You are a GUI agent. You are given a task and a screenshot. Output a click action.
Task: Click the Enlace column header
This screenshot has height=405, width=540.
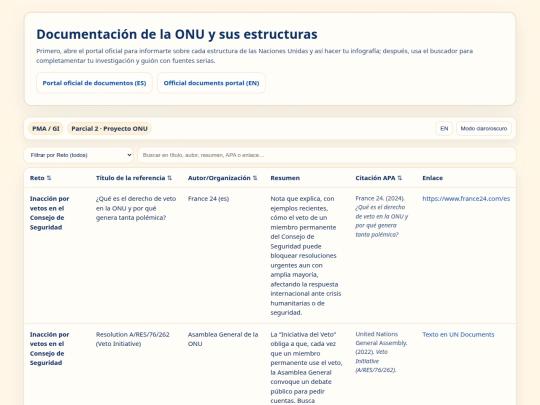click(433, 178)
